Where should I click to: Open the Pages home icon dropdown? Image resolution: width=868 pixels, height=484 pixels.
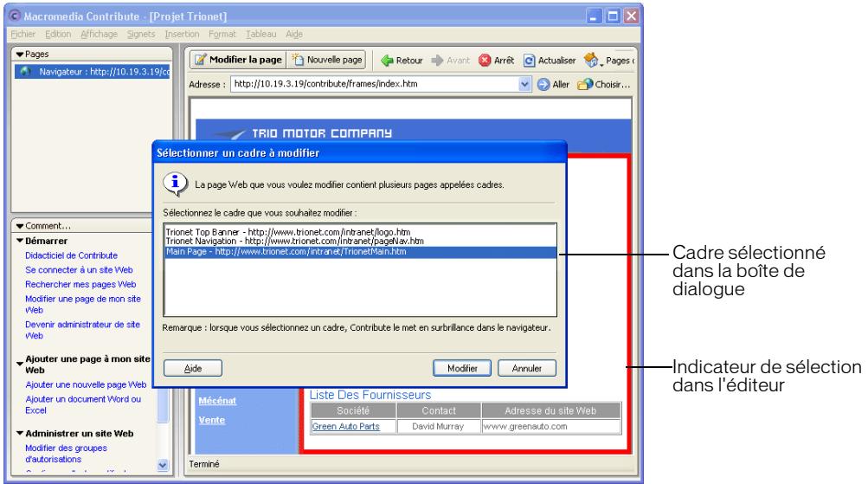tap(592, 60)
